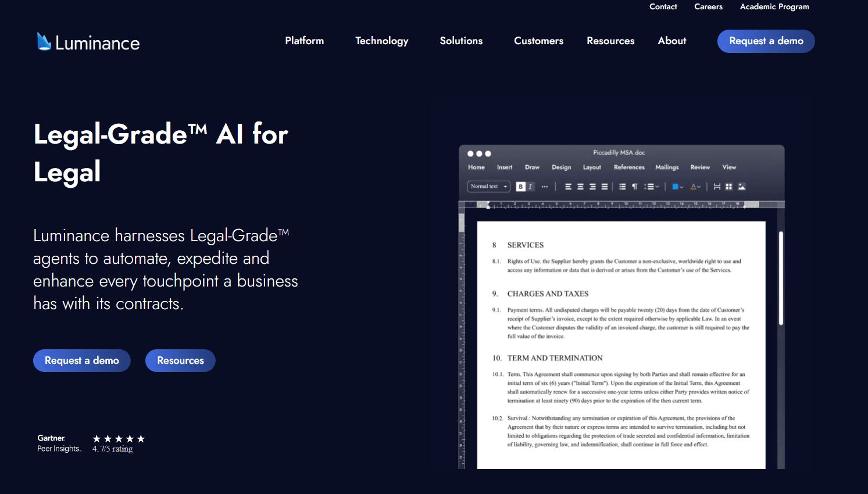Click the TERM AND TERMINATION heading
Screen dimensions: 868x494
(555, 359)
